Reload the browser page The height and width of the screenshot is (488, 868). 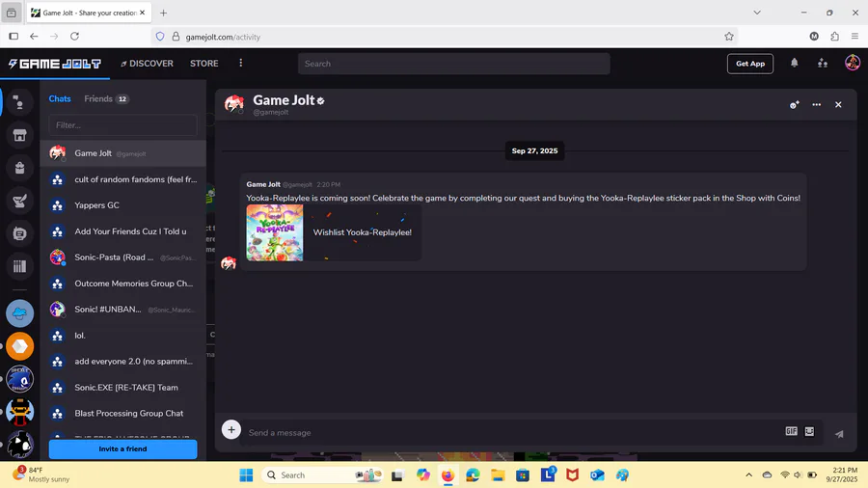(x=74, y=36)
